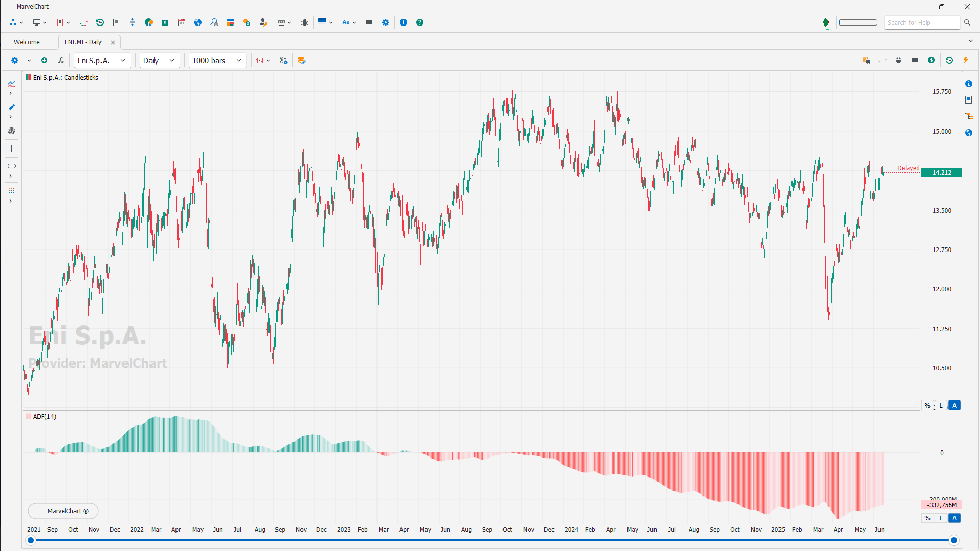Open the network workspace menu in main toolbar
The height and width of the screenshot is (551, 980).
(x=16, y=22)
